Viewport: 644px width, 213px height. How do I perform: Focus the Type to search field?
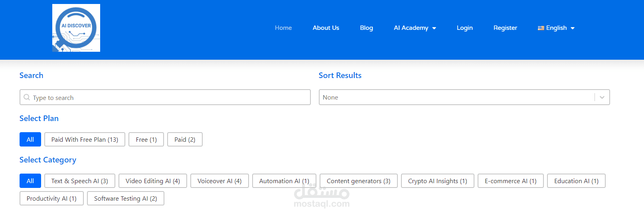[x=165, y=97]
